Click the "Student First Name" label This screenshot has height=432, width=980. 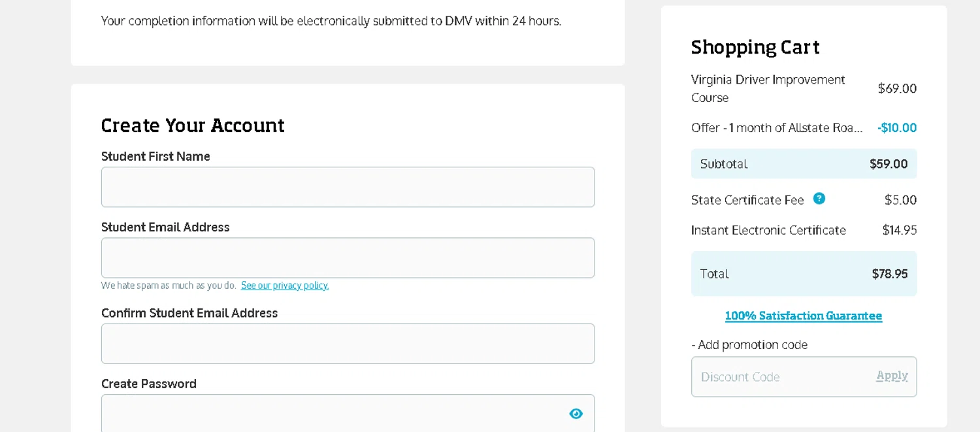click(x=155, y=156)
